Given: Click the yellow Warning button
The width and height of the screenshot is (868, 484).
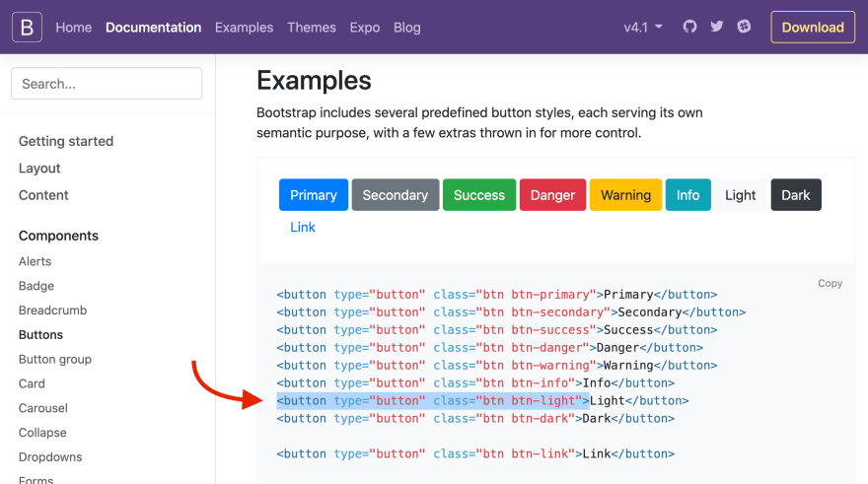Looking at the screenshot, I should pyautogui.click(x=625, y=195).
